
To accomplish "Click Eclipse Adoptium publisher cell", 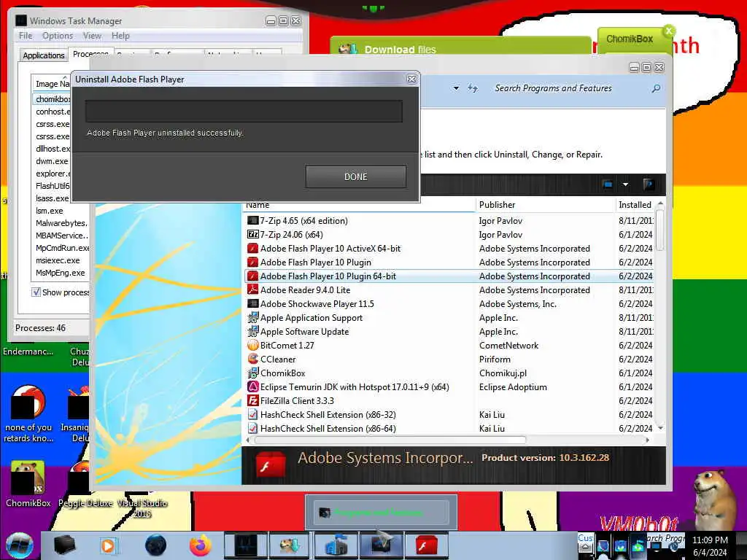I will [x=513, y=386].
